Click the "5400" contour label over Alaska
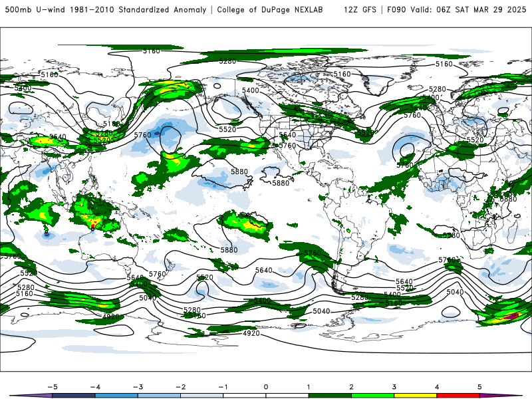The image size is (532, 399). point(251,90)
